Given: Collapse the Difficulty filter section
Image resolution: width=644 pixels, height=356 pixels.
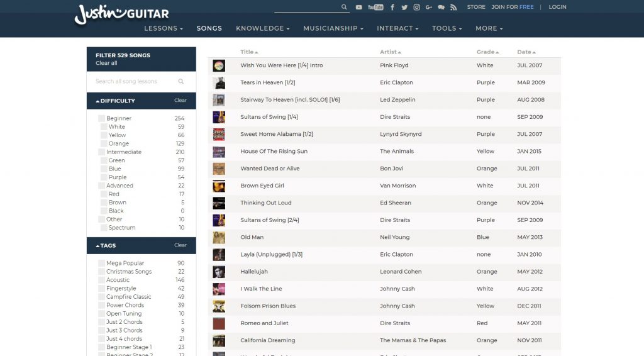Looking at the screenshot, I should (x=116, y=101).
